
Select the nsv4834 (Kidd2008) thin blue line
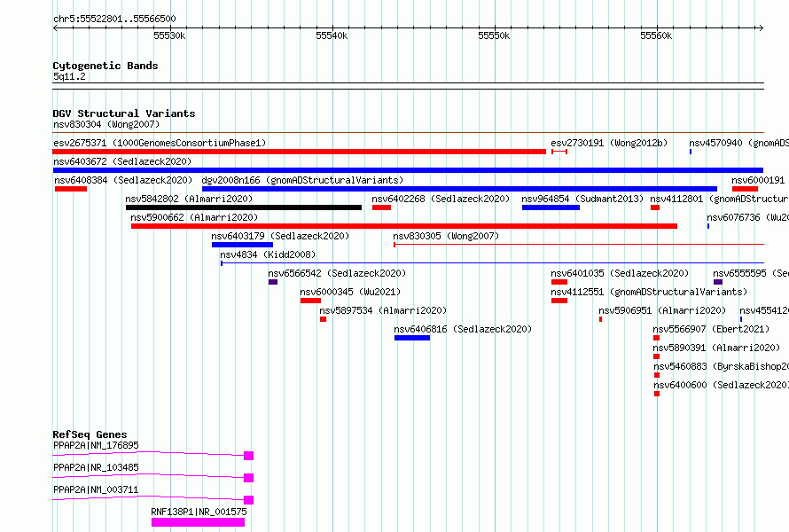[493, 263]
